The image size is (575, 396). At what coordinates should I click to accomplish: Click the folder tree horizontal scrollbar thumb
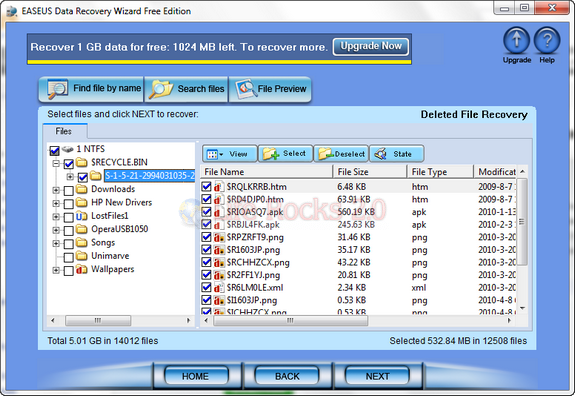point(98,320)
